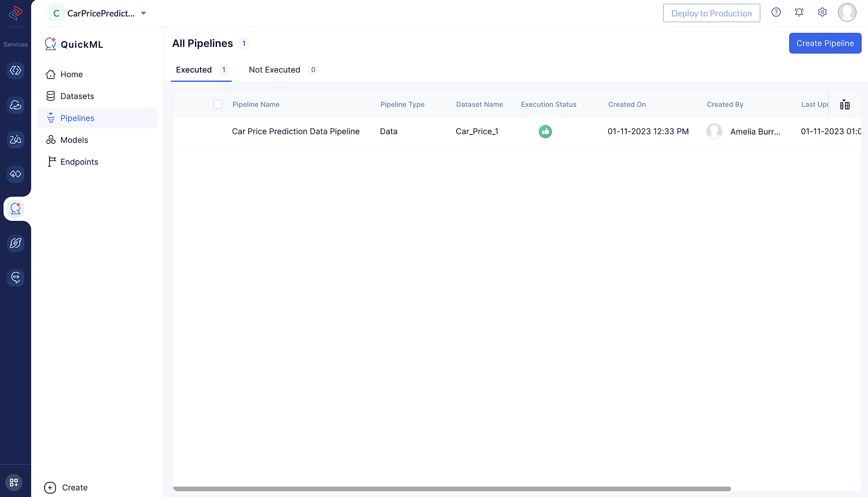Click Create Pipeline button
The image size is (868, 497).
click(825, 42)
